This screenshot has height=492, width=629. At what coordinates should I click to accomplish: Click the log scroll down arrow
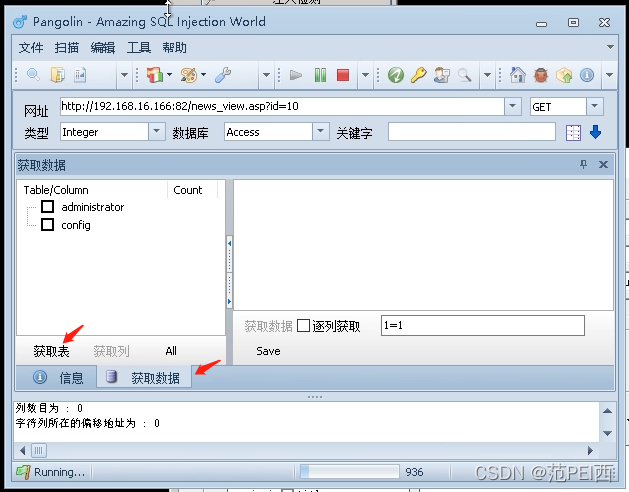coord(607,433)
